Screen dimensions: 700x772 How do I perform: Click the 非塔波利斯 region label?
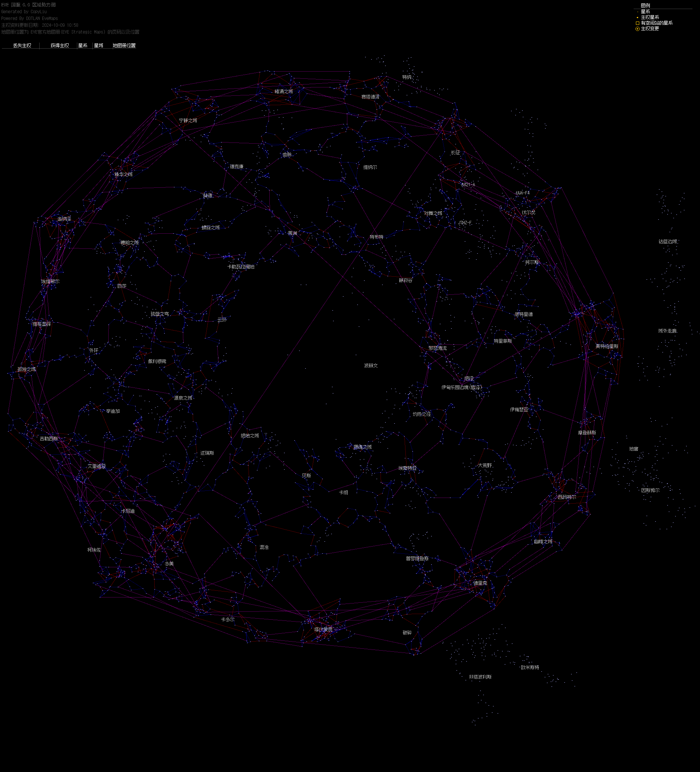480,677
